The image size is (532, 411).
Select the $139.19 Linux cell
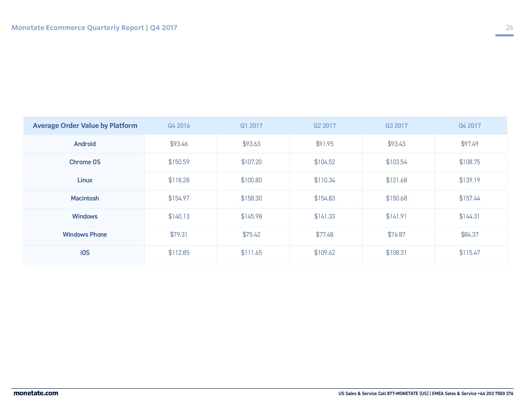(470, 180)
